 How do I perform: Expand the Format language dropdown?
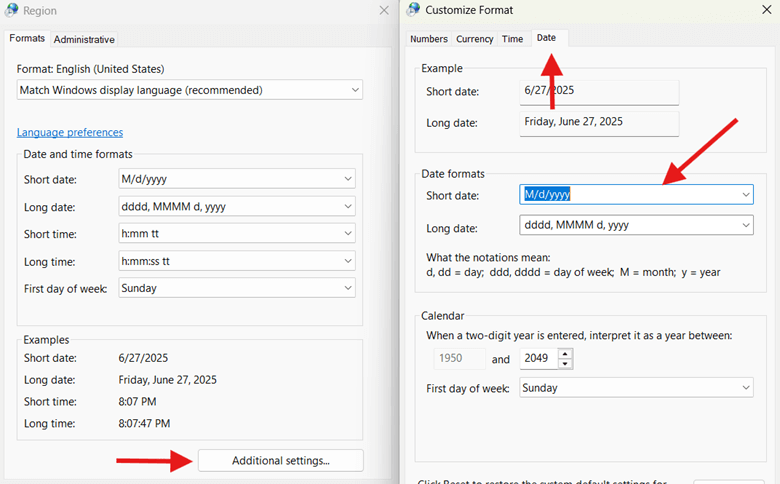(190, 90)
